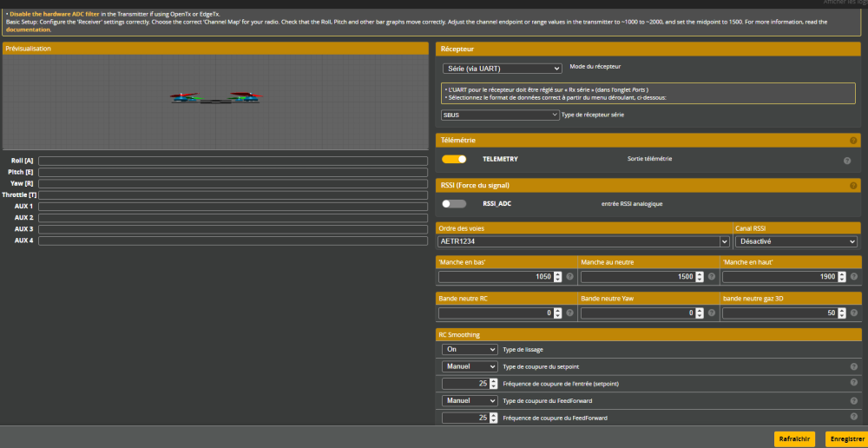This screenshot has height=448, width=868.
Task: Click the 3D model preview in Prévisualisation
Action: pos(217,100)
